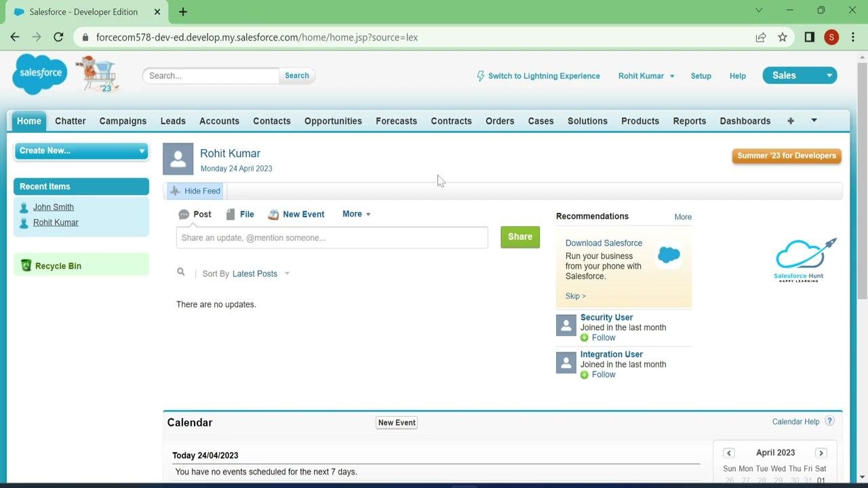Click the Download Salesforce link
The width and height of the screenshot is (868, 488).
[604, 243]
